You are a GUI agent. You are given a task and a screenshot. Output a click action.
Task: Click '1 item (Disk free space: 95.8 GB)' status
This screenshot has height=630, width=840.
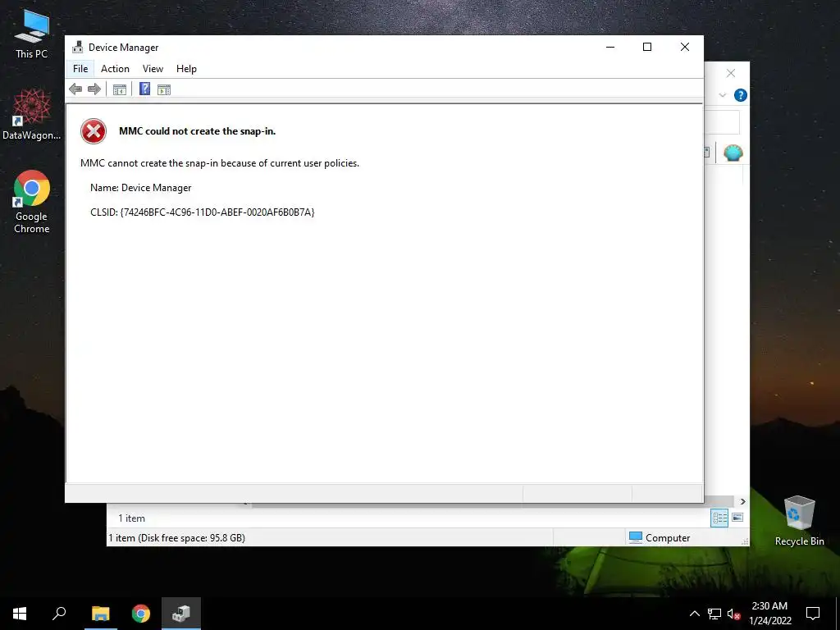tap(177, 538)
